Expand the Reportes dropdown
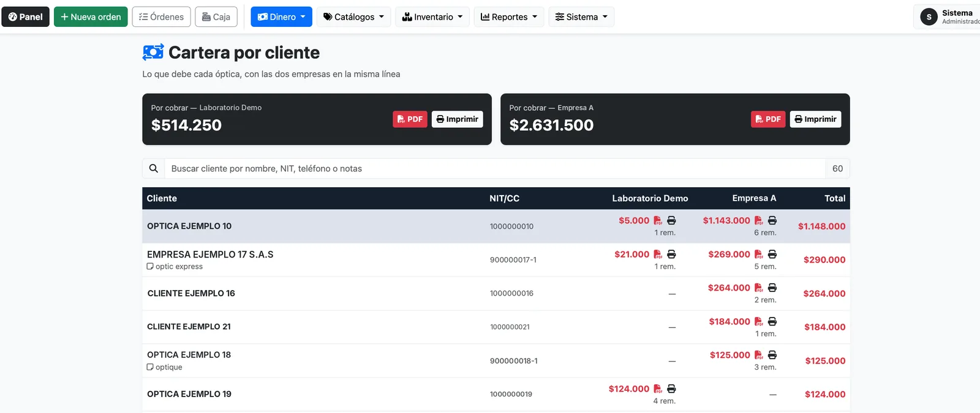This screenshot has height=413, width=980. (509, 17)
